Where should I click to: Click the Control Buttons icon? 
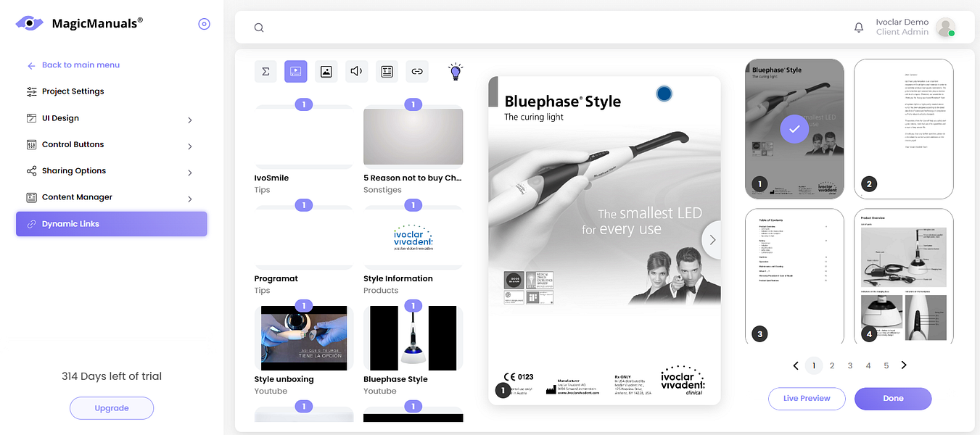coord(31,144)
